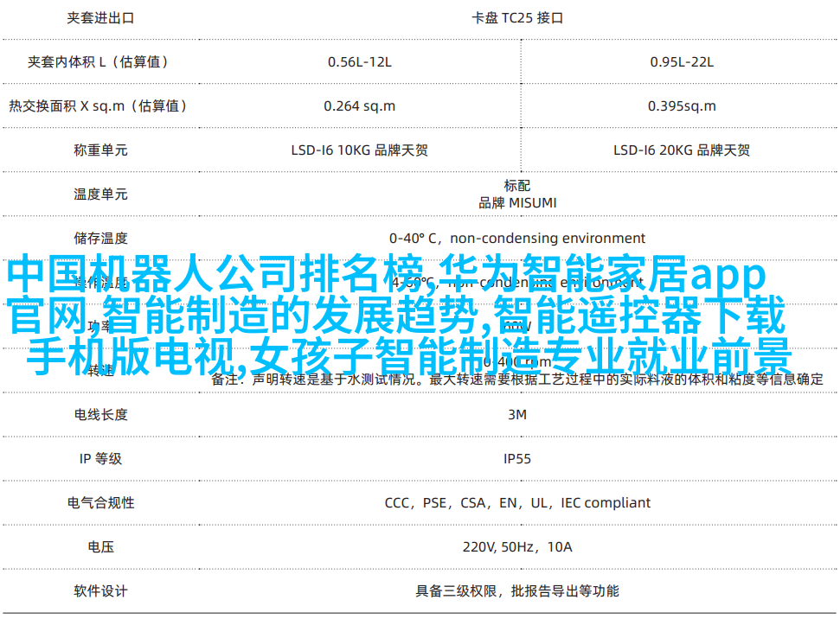
Task: Click the '软件设计' row label
Action: [100, 591]
